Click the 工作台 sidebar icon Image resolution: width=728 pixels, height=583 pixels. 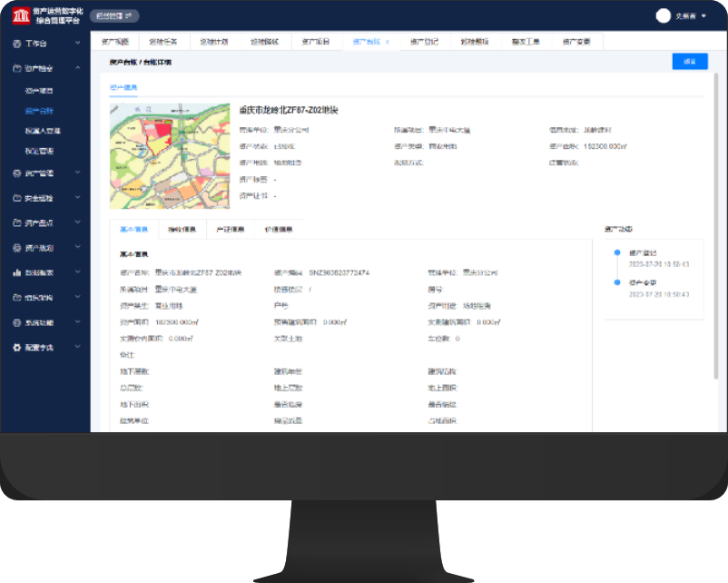point(16,43)
